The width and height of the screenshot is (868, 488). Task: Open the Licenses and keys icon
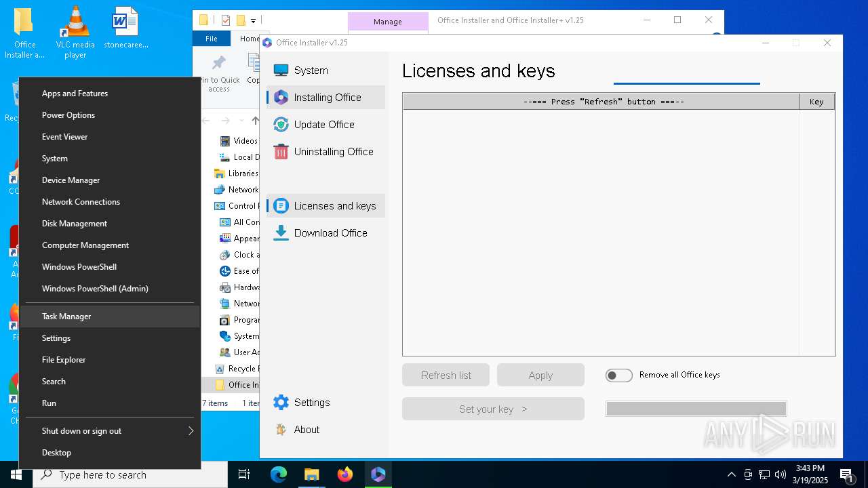(281, 206)
